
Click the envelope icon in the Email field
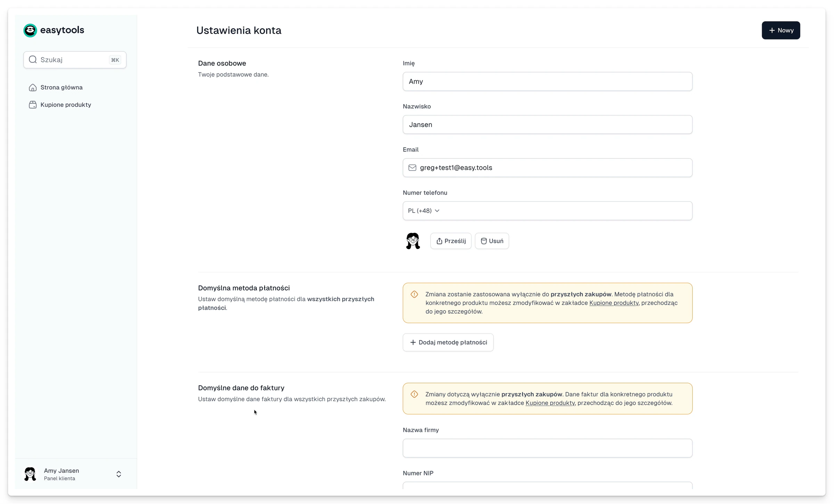click(412, 168)
